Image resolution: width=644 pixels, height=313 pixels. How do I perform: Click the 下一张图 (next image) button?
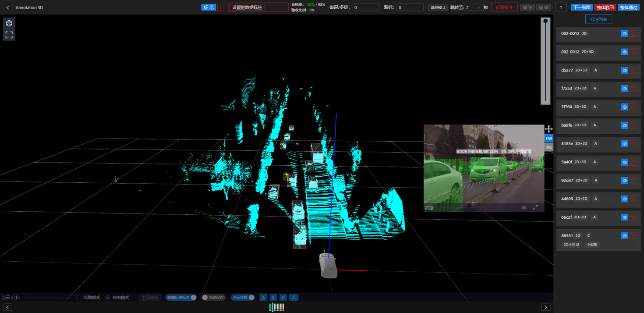point(583,7)
